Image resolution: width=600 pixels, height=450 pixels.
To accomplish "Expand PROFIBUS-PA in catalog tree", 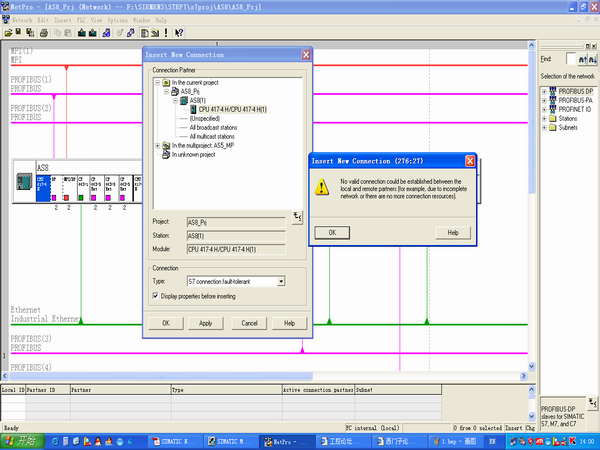I will [x=544, y=100].
